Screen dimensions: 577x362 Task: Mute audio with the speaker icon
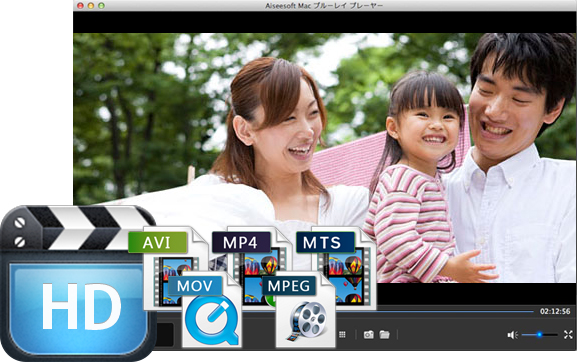coord(513,335)
